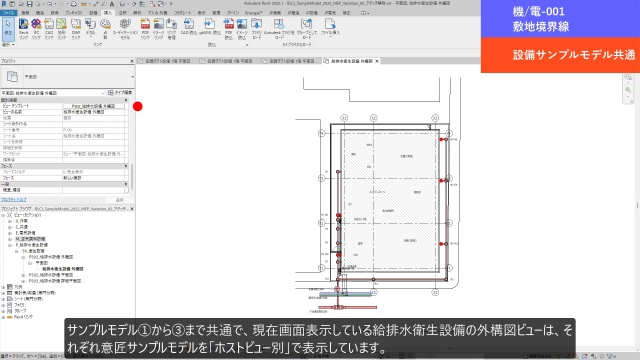Click the Load Autodesk Family tool
640x360 pixels.
point(279,29)
